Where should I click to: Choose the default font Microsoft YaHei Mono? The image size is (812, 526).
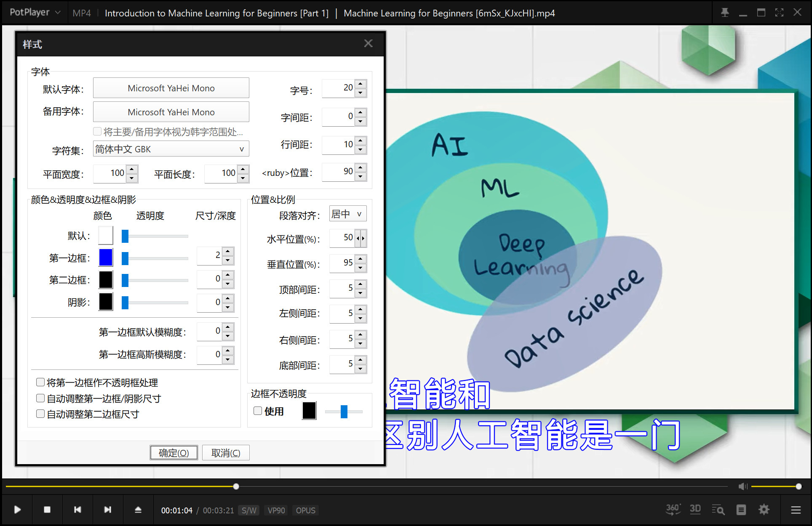tap(171, 88)
